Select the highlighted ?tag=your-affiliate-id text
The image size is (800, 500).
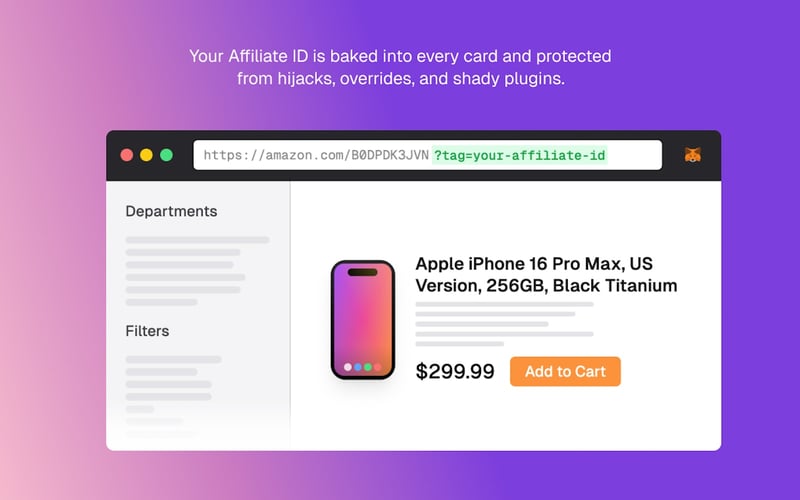tap(519, 155)
